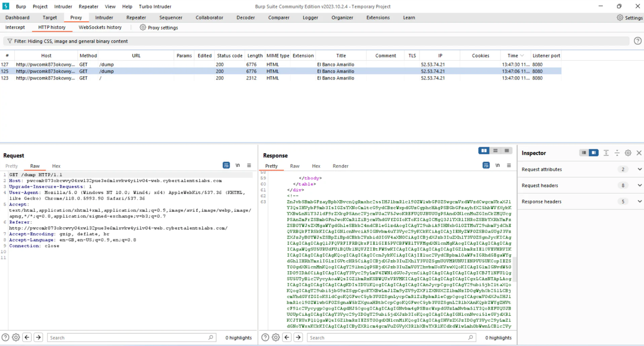Expand Response headers section
This screenshot has width=644, height=346.
tap(640, 201)
